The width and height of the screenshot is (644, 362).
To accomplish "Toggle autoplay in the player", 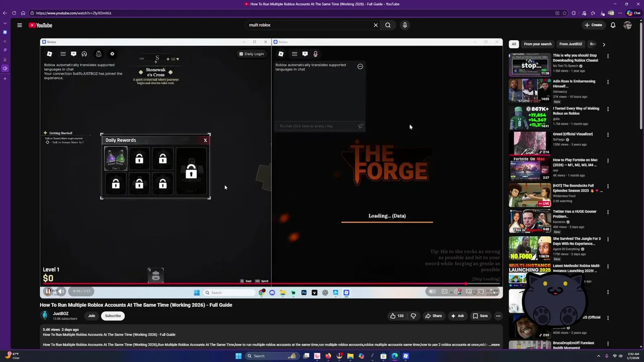I will (x=432, y=291).
